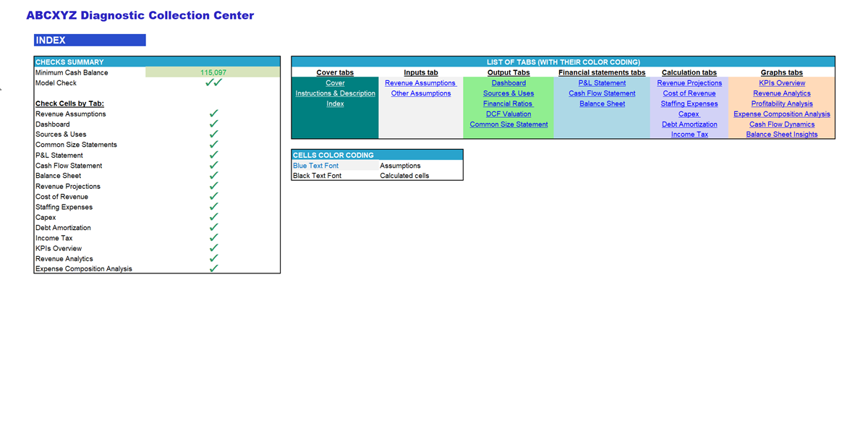This screenshot has height=434, width=868.
Task: Open the Balance Sheet link
Action: 602,103
